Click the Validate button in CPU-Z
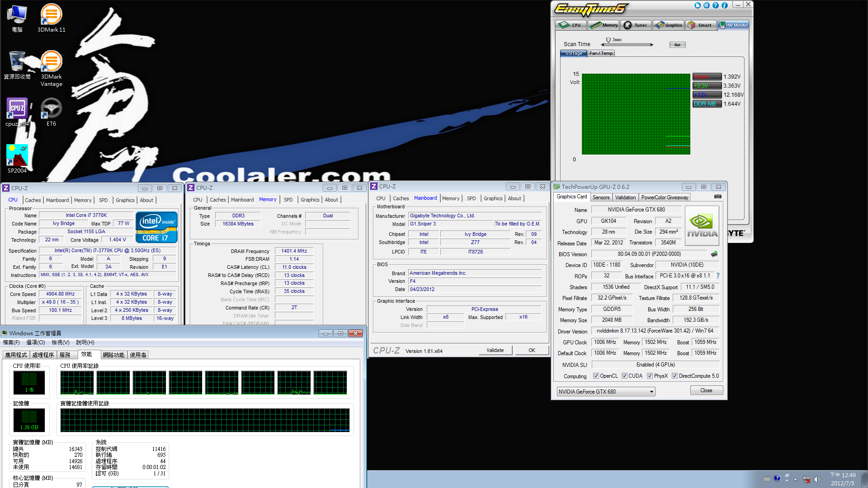 coord(495,350)
